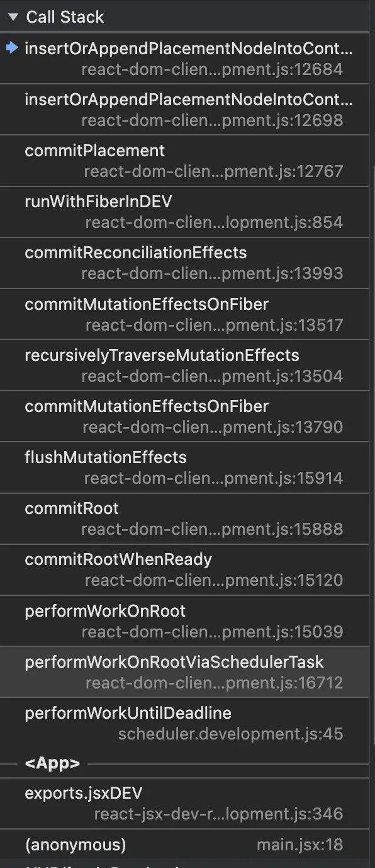Collapse the Call Stack section
This screenshot has height=868, width=375.
pos(13,17)
